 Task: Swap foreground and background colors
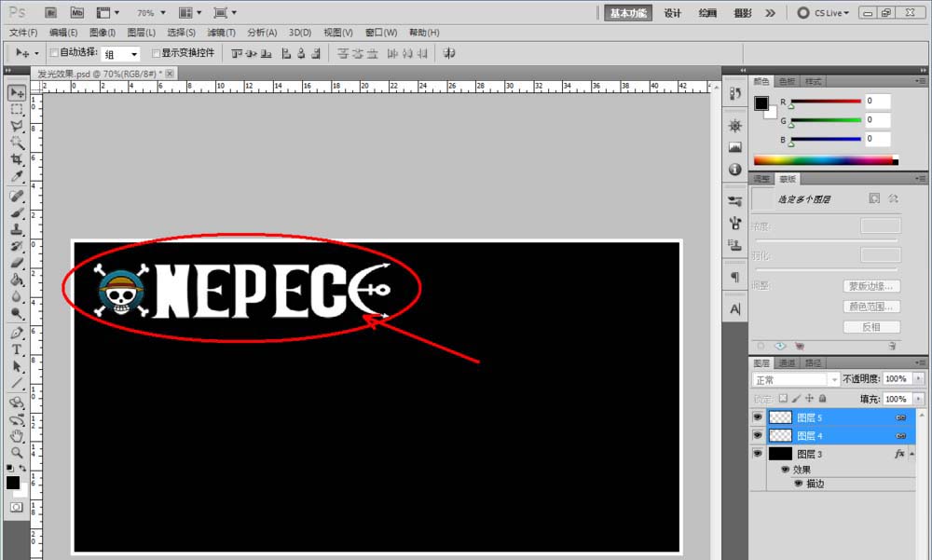22,469
